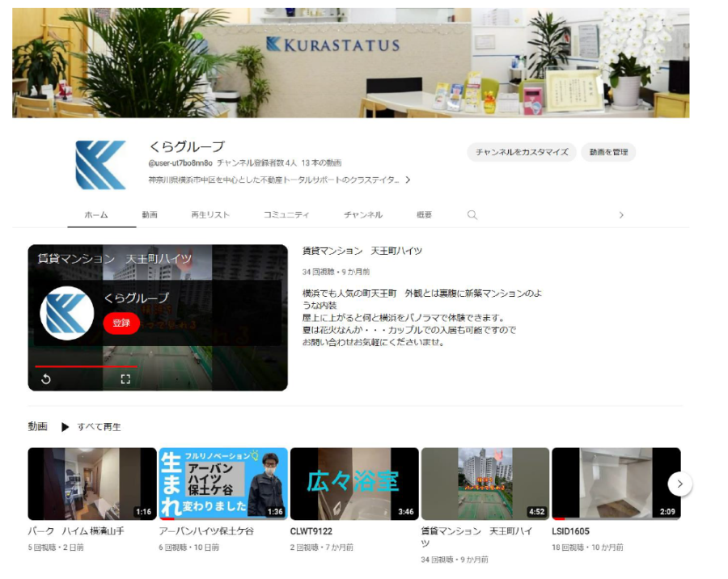Click 18 回視聴・10 か月前 text

pyautogui.click(x=587, y=547)
